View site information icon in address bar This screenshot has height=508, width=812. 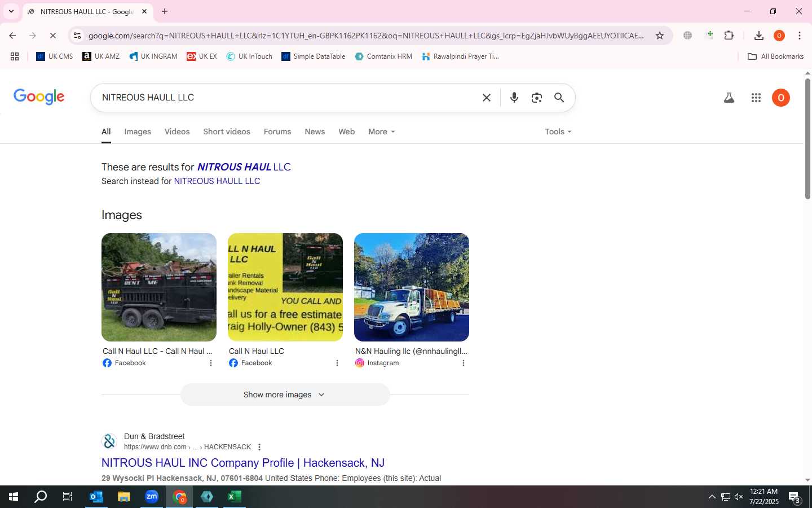[77, 36]
